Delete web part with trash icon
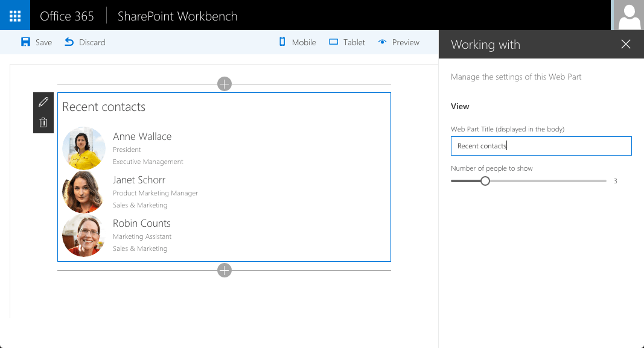Screen dimensions: 644x348 43,122
